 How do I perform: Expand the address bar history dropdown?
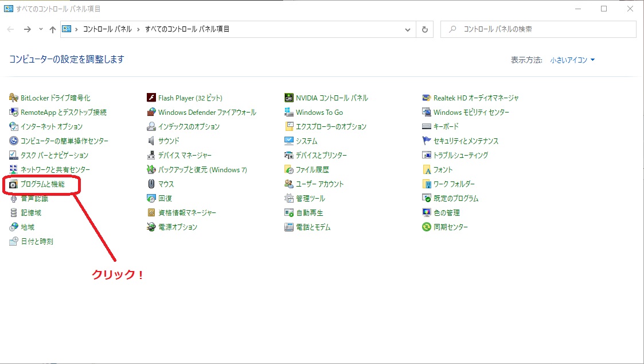tap(407, 30)
